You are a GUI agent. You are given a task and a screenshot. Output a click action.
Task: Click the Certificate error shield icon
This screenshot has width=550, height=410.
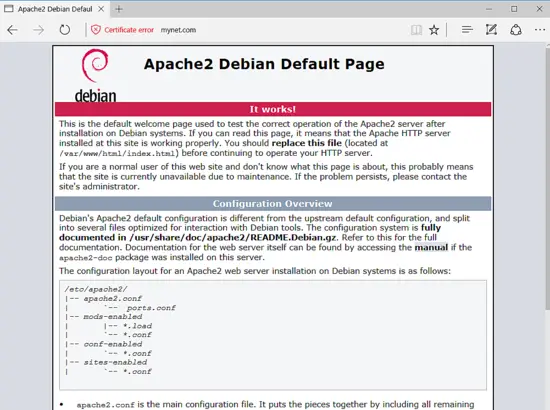tap(95, 30)
